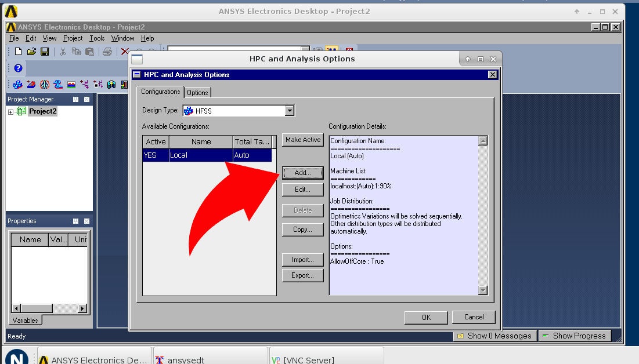
Task: Click the Paste clipboard icon in the toolbar
Action: [x=89, y=52]
